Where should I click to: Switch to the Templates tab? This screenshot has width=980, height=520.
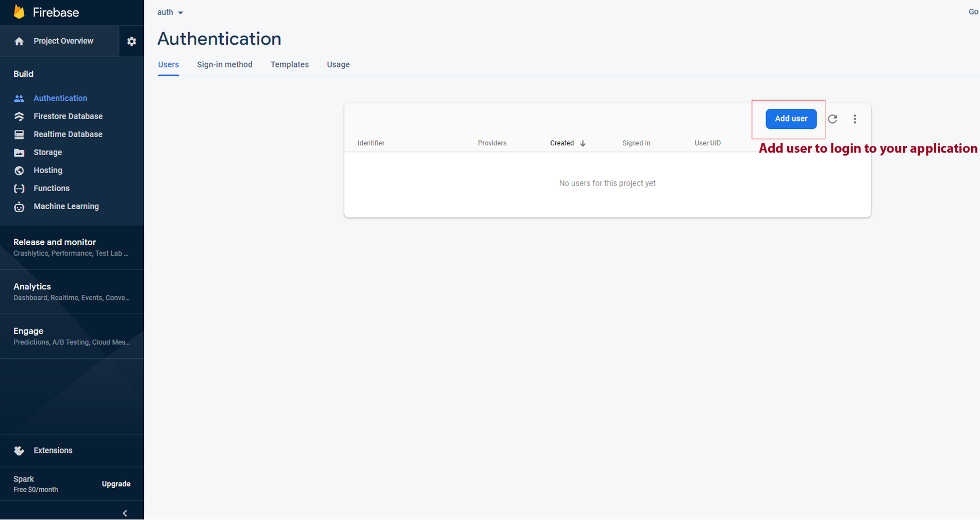(x=289, y=64)
